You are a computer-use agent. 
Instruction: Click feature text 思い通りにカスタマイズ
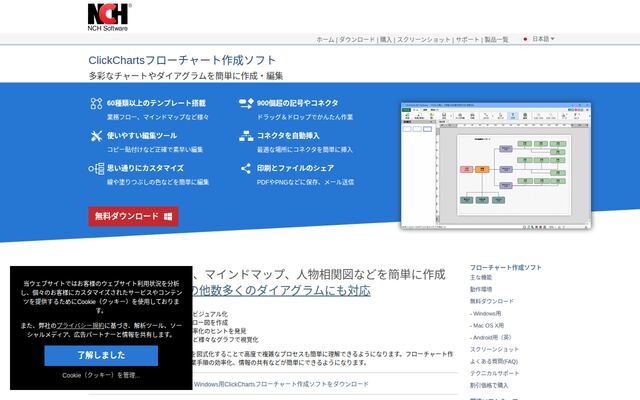[x=145, y=168]
